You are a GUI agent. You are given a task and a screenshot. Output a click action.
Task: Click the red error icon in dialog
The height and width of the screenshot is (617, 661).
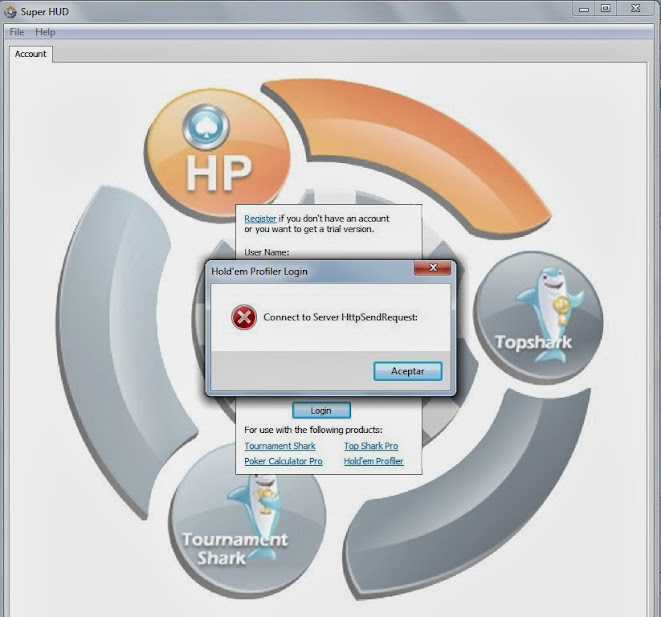[x=244, y=317]
